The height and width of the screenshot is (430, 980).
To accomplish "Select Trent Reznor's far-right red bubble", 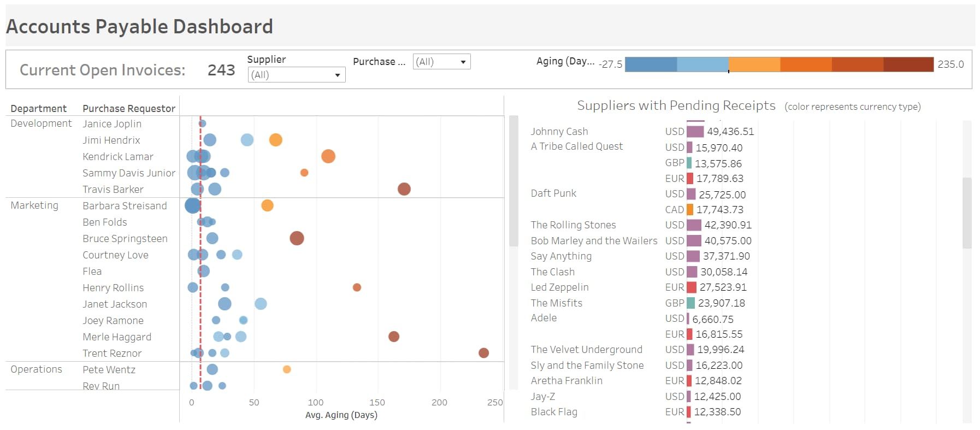I will tap(483, 353).
